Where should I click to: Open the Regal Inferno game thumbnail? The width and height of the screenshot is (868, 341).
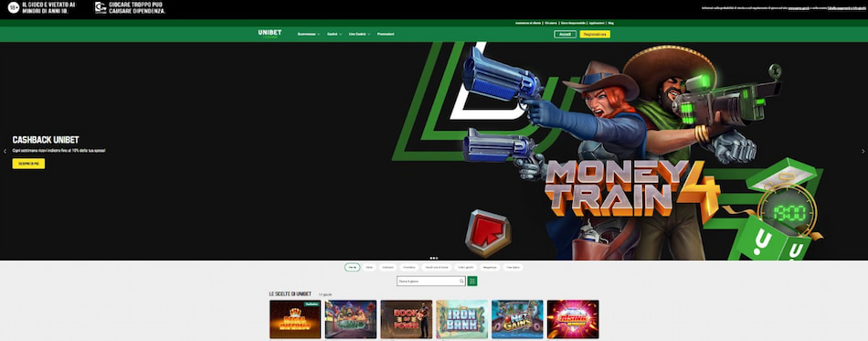[x=295, y=319]
